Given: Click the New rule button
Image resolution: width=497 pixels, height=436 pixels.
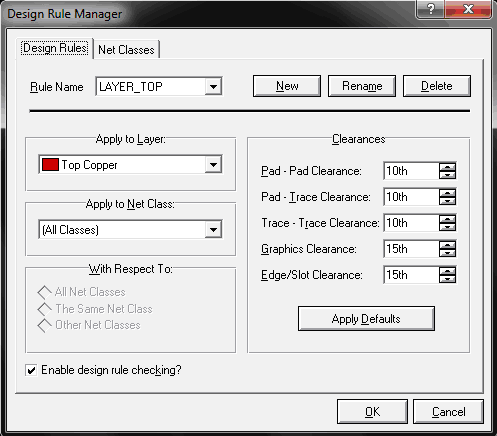Looking at the screenshot, I should 287,86.
